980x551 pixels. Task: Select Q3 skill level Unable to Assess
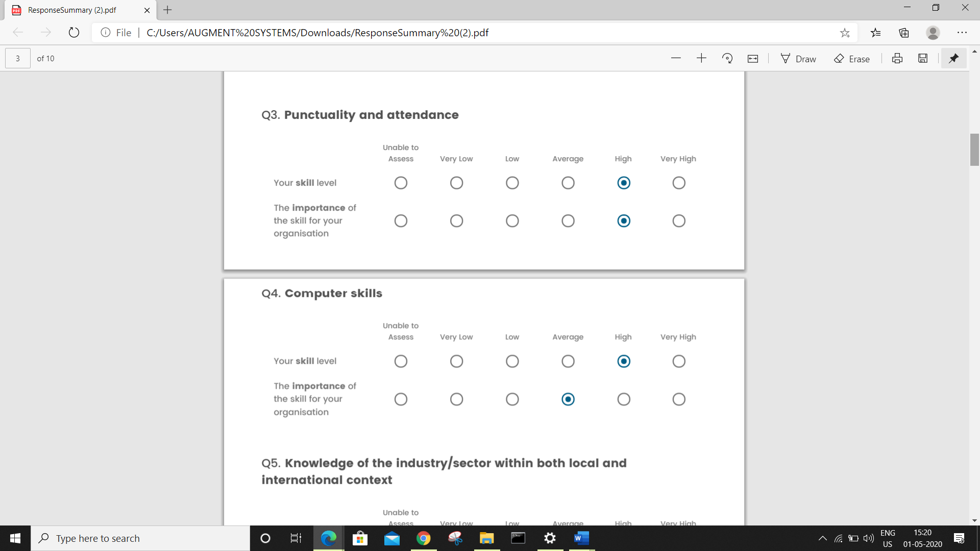[x=401, y=183]
